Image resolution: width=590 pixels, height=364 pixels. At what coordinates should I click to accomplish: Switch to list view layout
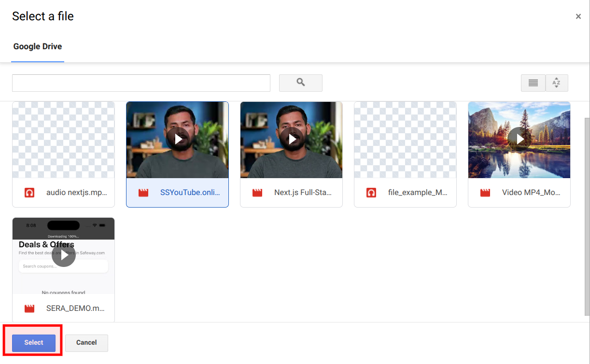[x=533, y=83]
